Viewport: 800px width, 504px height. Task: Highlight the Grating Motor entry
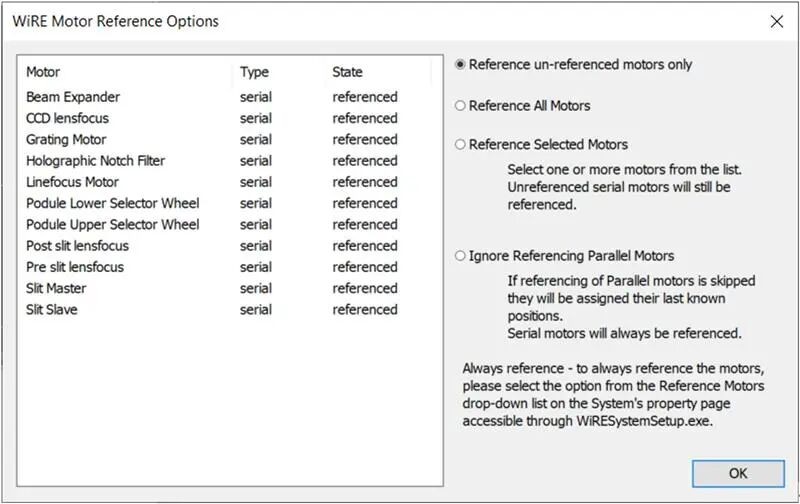tap(66, 139)
